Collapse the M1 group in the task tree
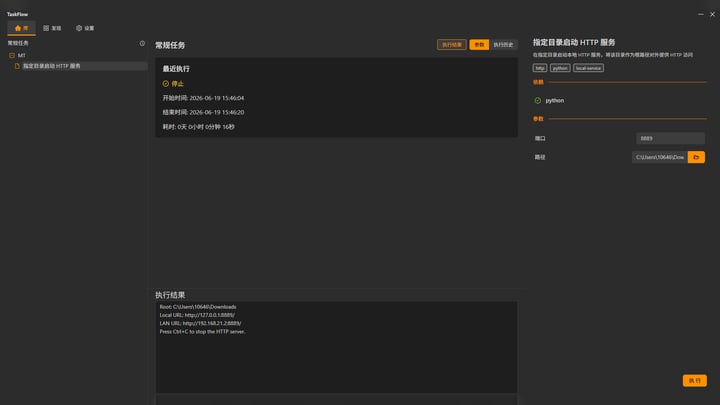The image size is (720, 405). [x=12, y=55]
